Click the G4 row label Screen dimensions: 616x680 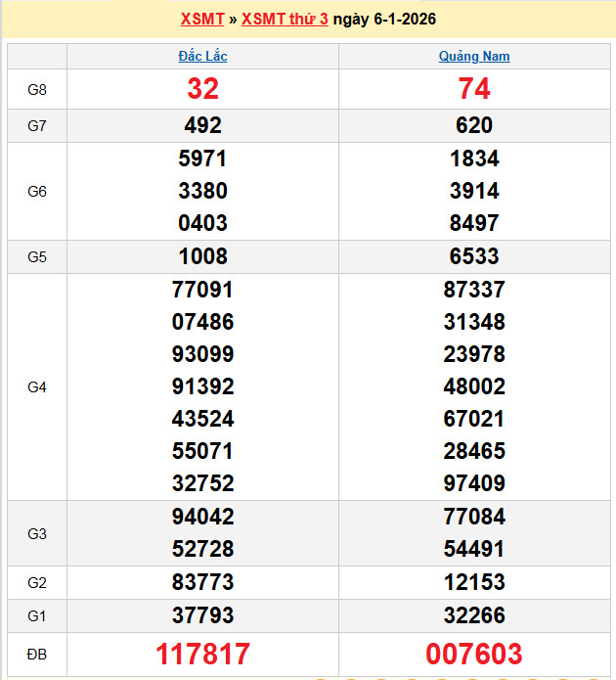coord(37,387)
